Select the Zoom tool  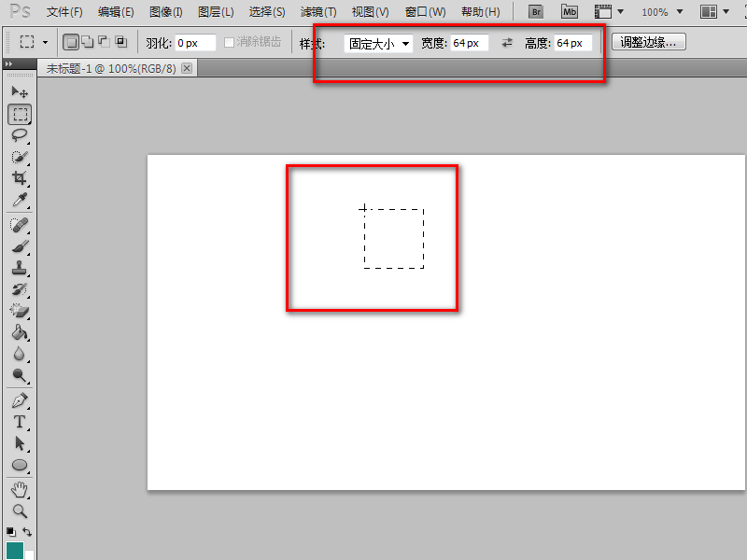coord(20,511)
